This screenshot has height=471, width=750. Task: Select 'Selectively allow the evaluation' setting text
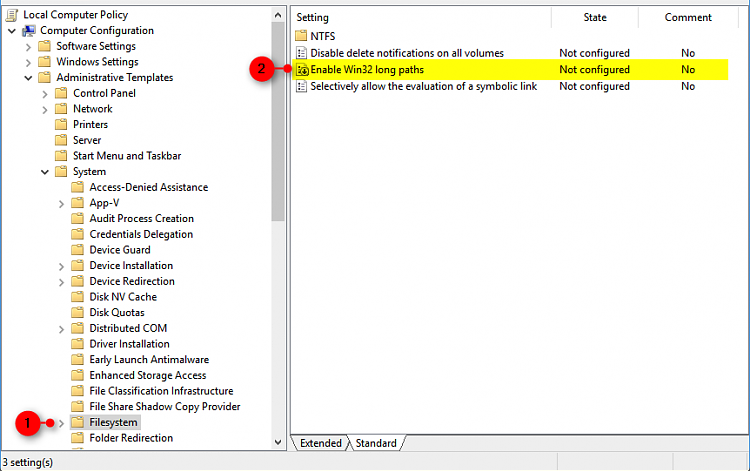[424, 87]
